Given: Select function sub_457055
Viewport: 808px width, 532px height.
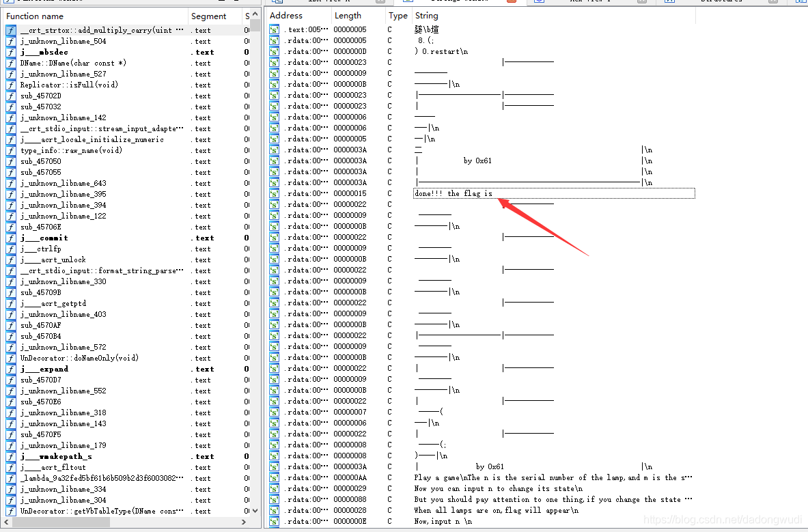Looking at the screenshot, I should click(41, 173).
